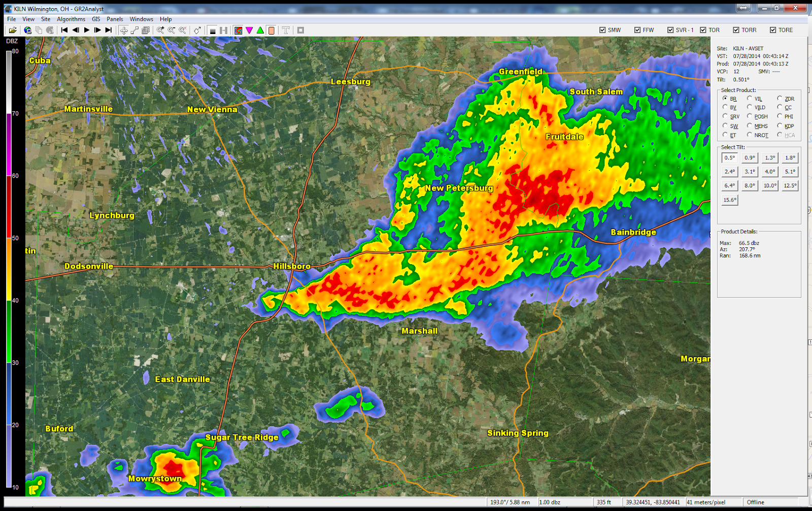
Task: Open the Algorithms menu
Action: pos(71,19)
